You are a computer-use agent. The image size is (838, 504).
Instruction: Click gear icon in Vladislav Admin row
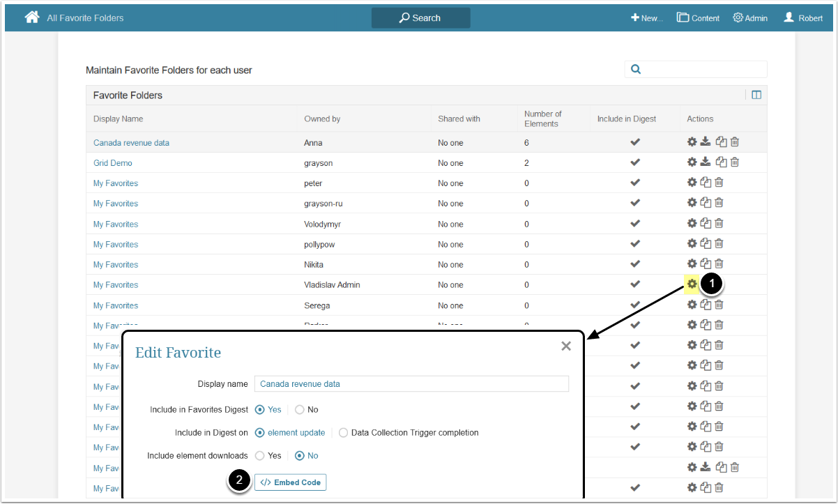692,284
